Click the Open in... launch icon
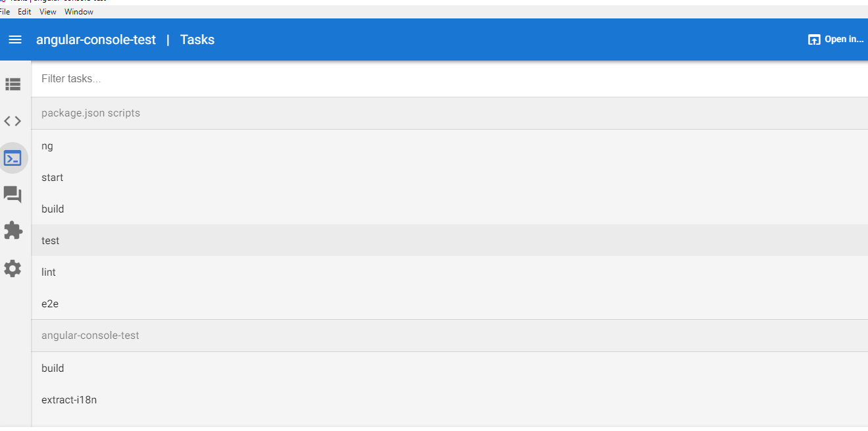This screenshot has height=431, width=868. (814, 39)
